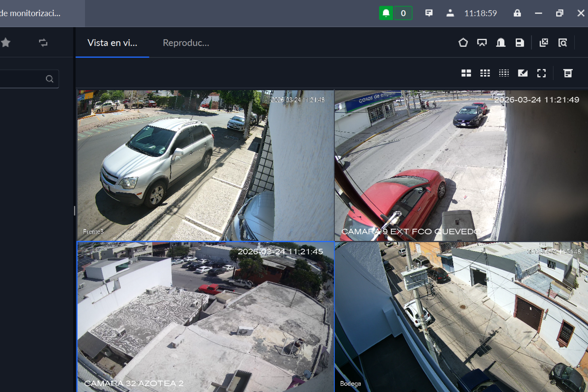The image size is (588, 392).
Task: Click the screen cast display icon
Action: point(482,43)
